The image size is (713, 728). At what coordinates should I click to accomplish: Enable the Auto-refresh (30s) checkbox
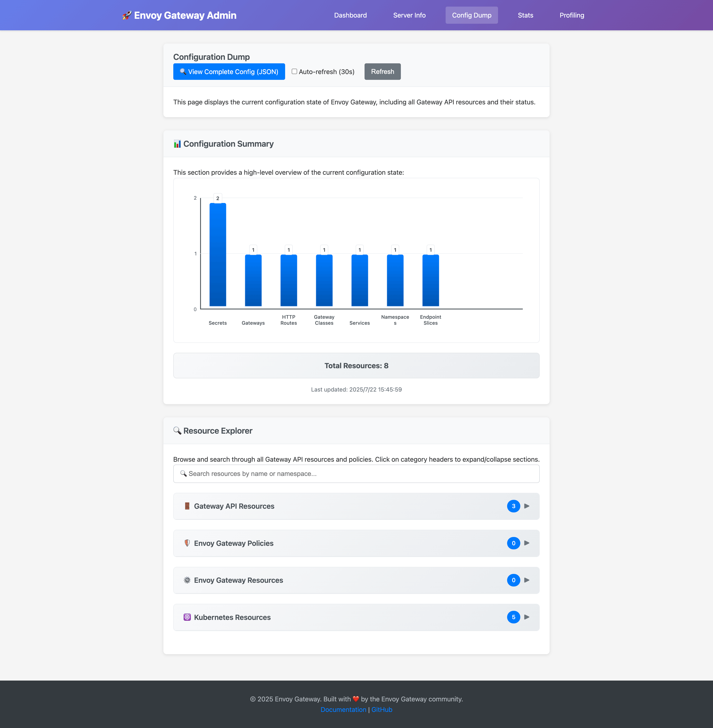294,72
